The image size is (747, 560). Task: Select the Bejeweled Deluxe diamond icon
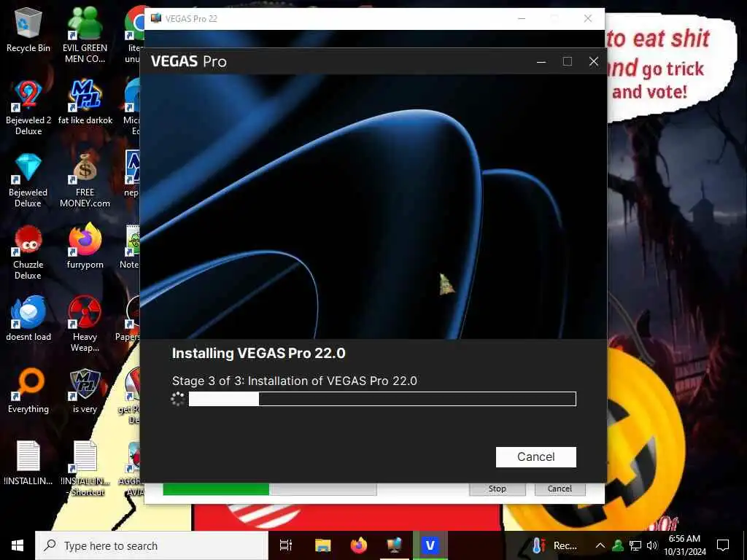point(28,180)
